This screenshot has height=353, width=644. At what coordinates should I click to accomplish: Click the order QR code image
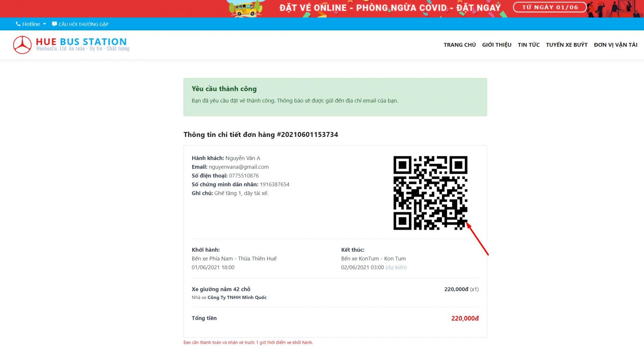[430, 193]
